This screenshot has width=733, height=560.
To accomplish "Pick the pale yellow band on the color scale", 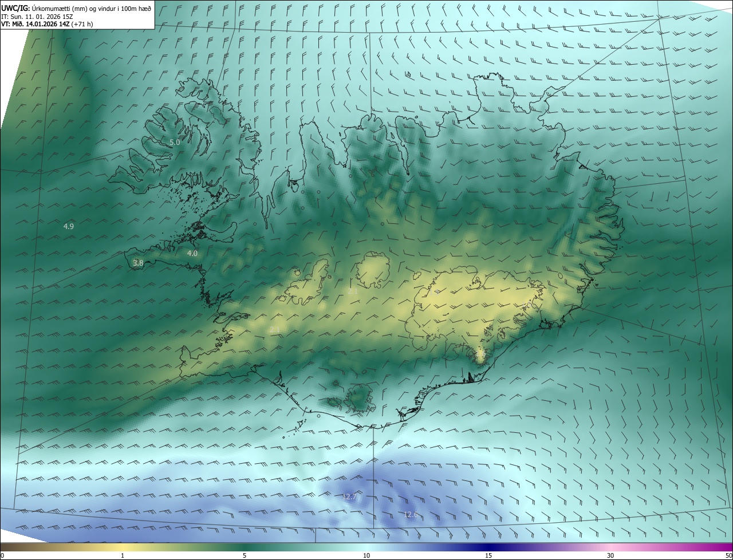I will [123, 547].
